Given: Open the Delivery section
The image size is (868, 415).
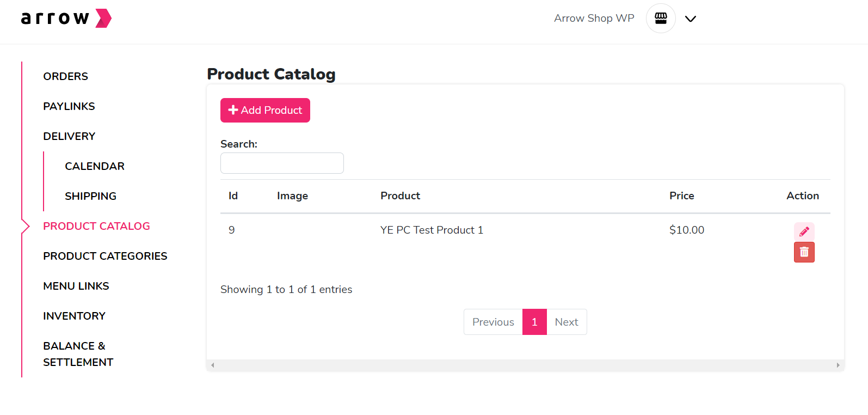Looking at the screenshot, I should click(x=69, y=136).
